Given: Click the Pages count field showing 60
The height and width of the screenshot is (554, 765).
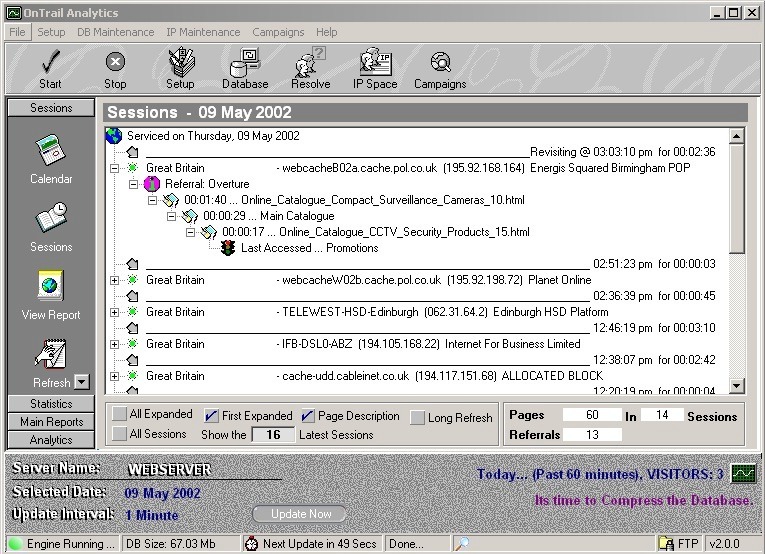Looking at the screenshot, I should 592,415.
